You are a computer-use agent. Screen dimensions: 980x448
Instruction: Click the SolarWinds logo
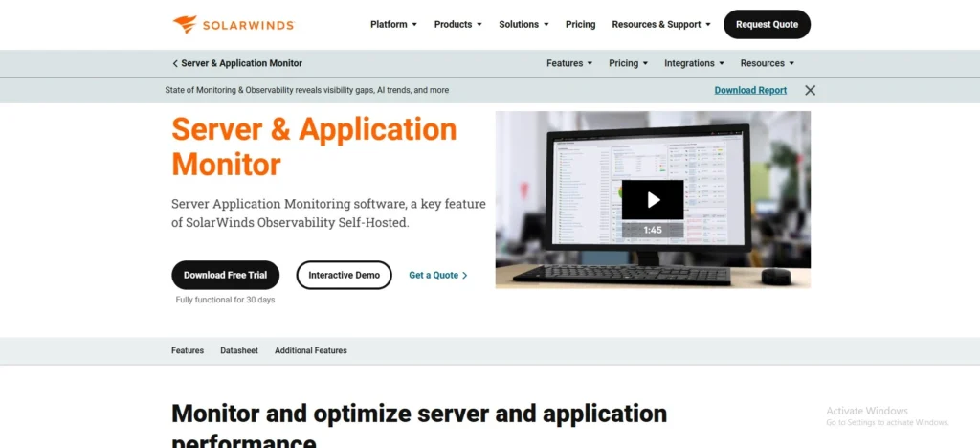coord(234,24)
